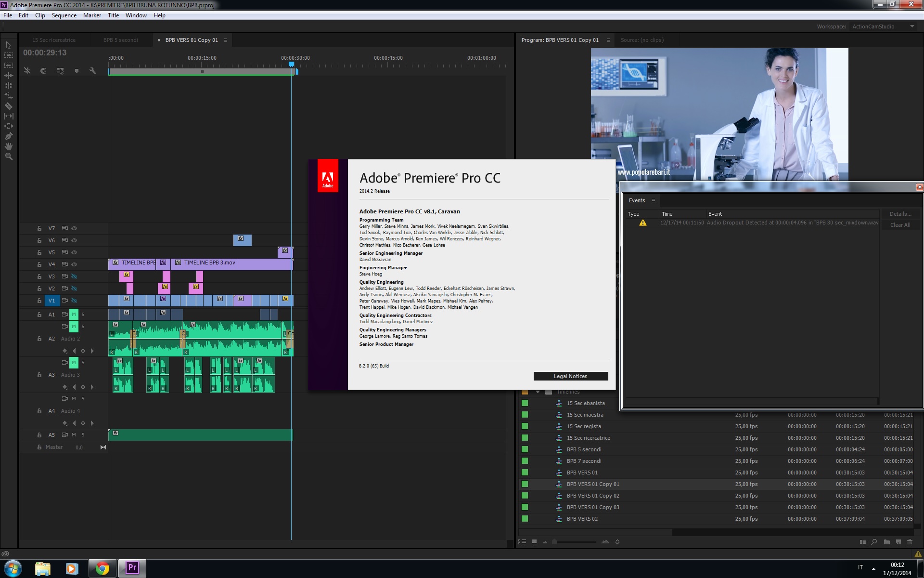Toggle visibility eye of track V4

[74, 264]
